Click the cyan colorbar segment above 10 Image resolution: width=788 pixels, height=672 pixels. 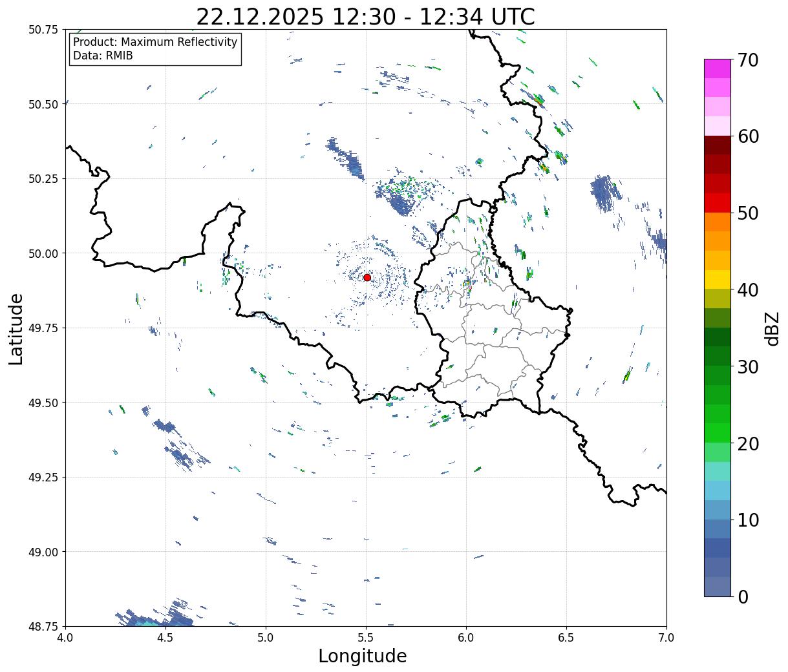[718, 490]
